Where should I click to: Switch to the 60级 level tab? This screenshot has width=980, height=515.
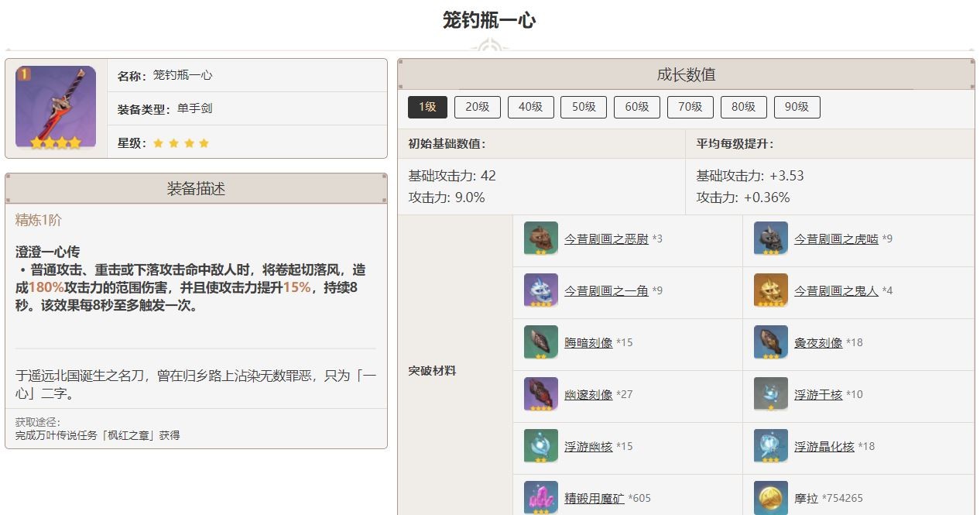[637, 107]
